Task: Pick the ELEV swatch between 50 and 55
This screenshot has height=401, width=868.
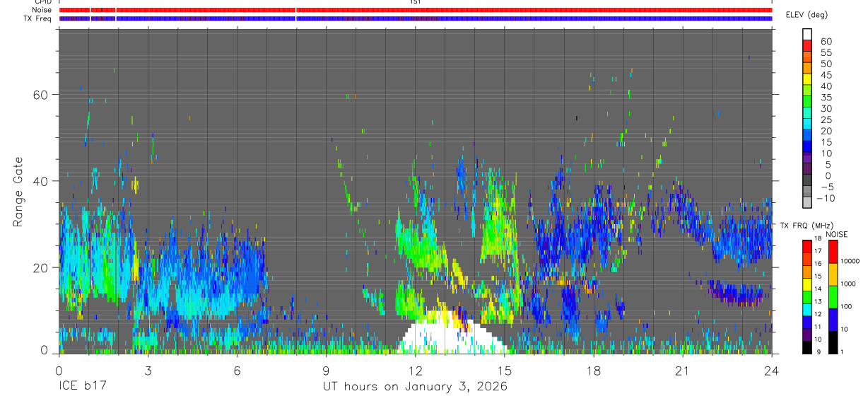Action: pyautogui.click(x=808, y=57)
